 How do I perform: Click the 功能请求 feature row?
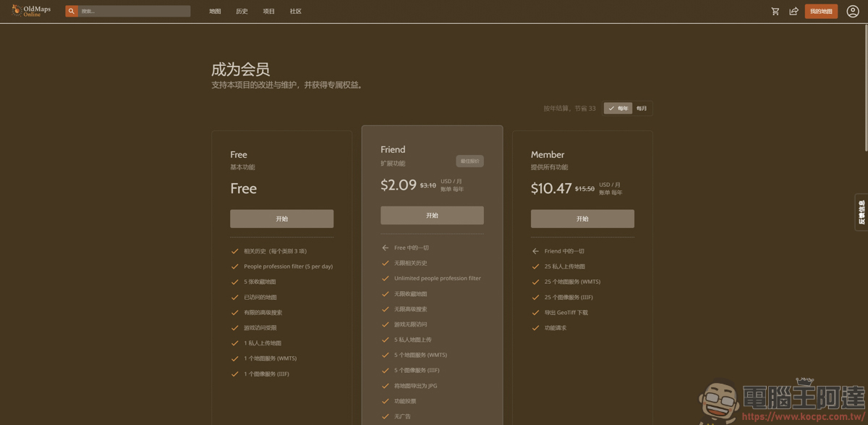556,328
